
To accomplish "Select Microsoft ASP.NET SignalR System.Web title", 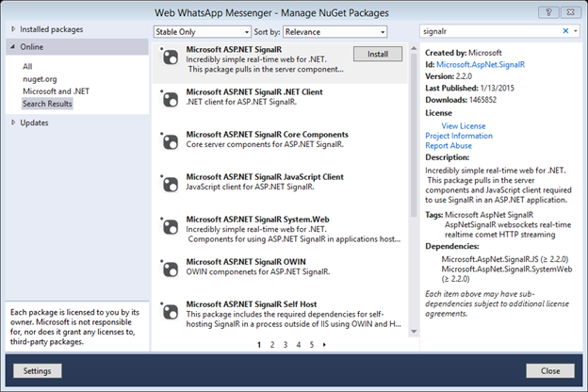I will (257, 219).
